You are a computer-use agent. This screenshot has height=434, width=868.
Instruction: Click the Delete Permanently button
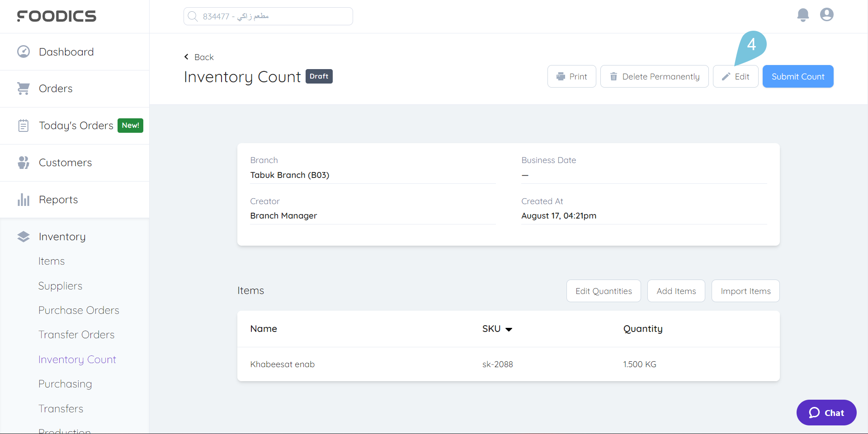pyautogui.click(x=654, y=77)
